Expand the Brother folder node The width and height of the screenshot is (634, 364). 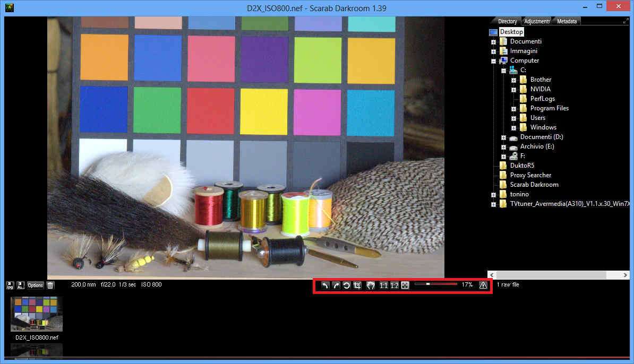(x=513, y=81)
